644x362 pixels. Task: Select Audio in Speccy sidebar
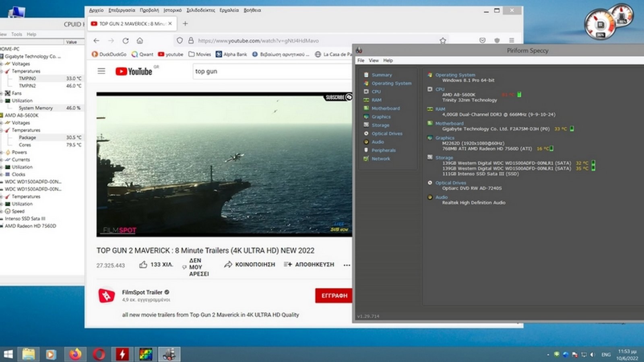378,142
